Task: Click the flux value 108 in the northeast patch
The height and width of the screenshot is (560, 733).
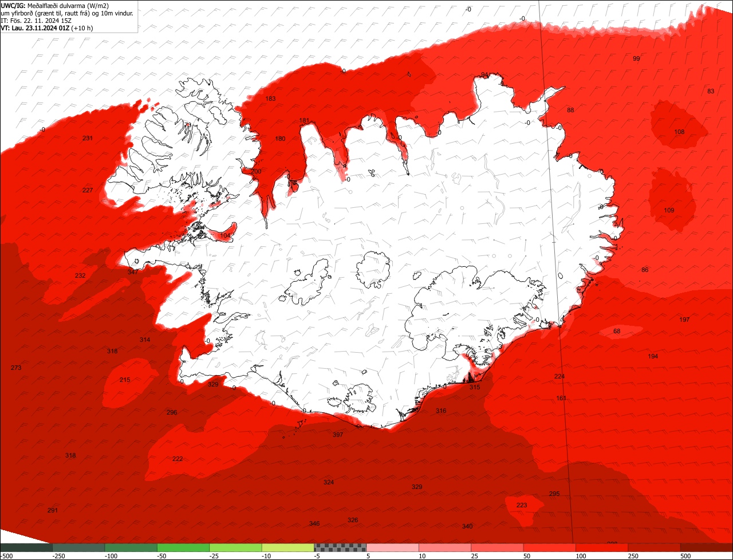Action: [679, 132]
